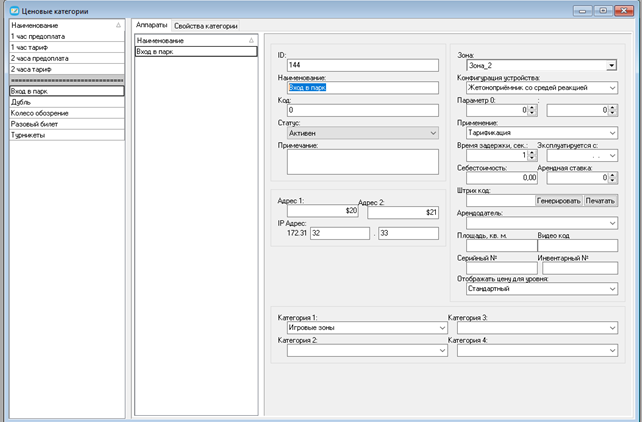Click the Печатать button
The image size is (642, 422).
[x=600, y=201]
